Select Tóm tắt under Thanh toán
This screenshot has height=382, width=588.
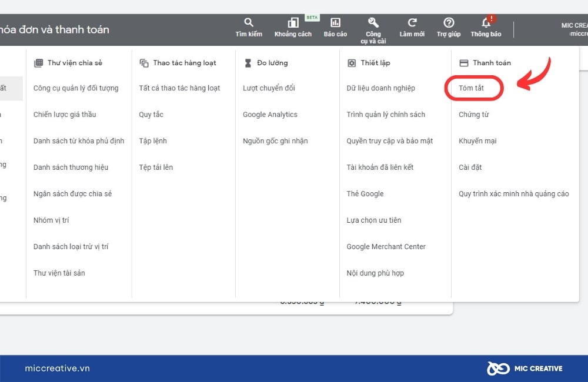pos(471,88)
